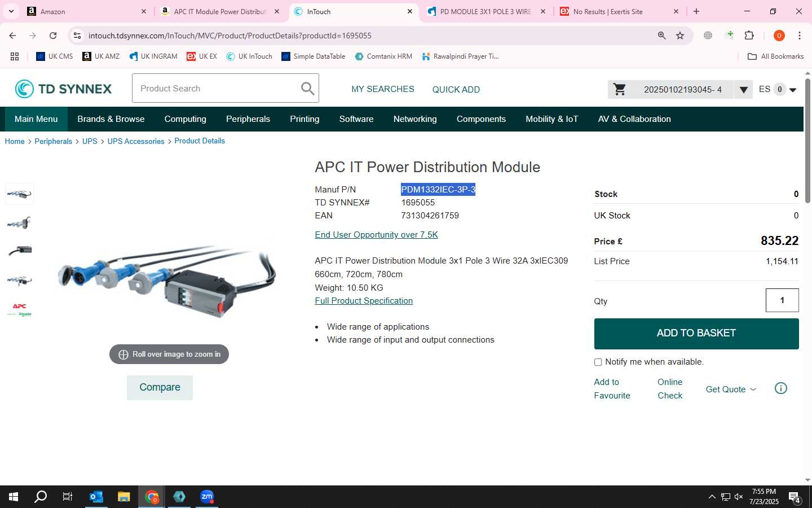Screen dimensions: 812x508
Task: Click the volume muted tray icon
Action: click(x=739, y=497)
